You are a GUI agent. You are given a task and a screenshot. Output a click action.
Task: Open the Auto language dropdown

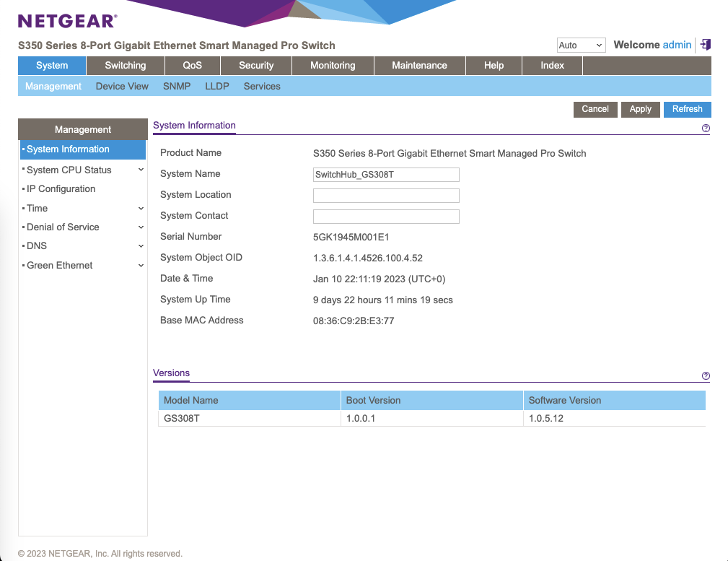click(x=581, y=45)
